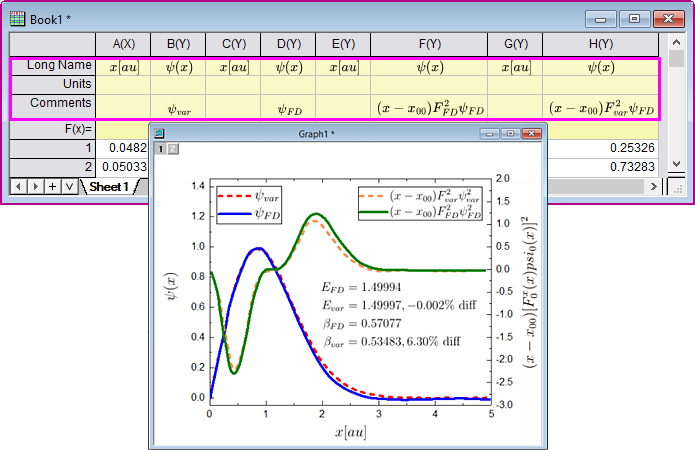This screenshot has height=450, width=695.
Task: Click cell with value 0.73283
Action: 603,167
